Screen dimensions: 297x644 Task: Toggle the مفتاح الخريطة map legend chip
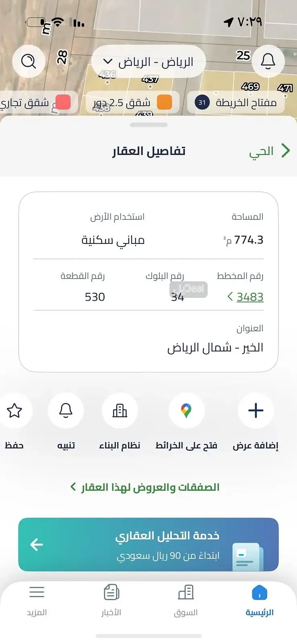(236, 103)
